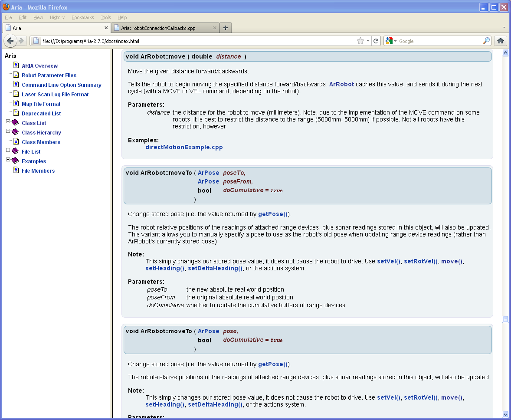Click the address bar URL field

195,41
